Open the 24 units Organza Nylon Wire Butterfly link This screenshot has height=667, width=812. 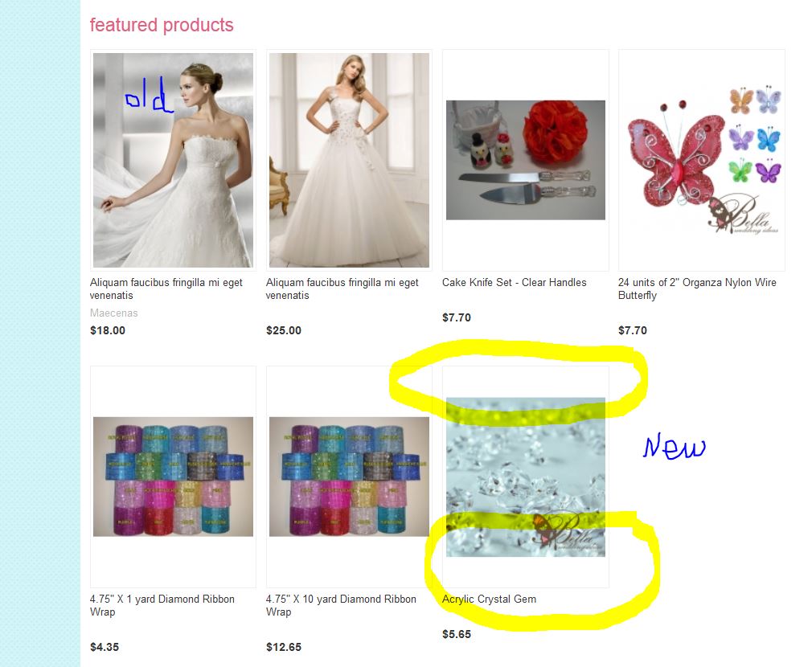(697, 288)
